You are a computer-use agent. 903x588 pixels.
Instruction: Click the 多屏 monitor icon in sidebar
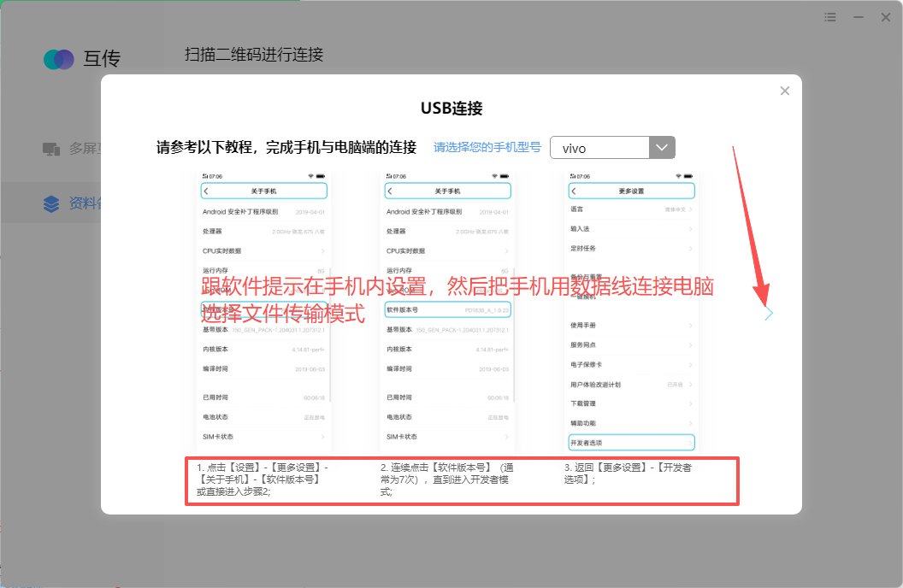point(51,149)
